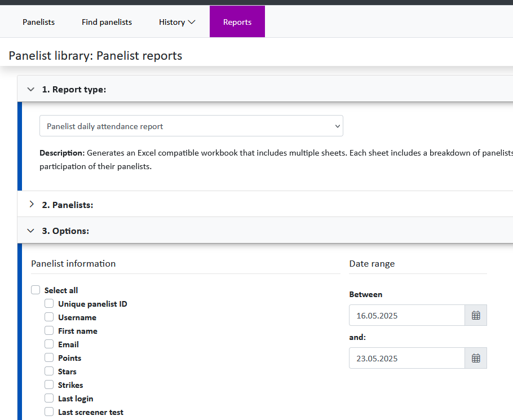Collapse the 3. Options section
513x420 pixels.
pyautogui.click(x=31, y=231)
